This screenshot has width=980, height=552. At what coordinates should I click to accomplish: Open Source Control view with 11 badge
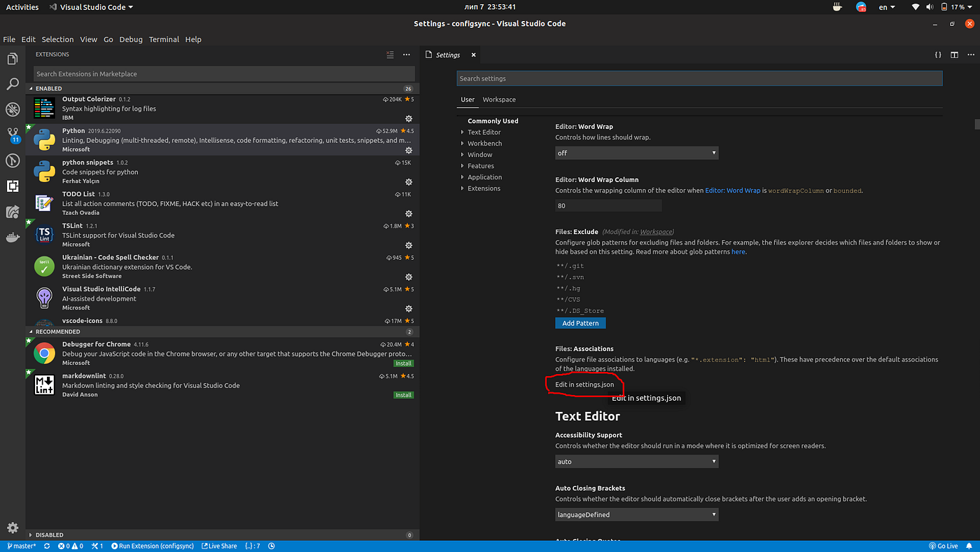click(12, 134)
